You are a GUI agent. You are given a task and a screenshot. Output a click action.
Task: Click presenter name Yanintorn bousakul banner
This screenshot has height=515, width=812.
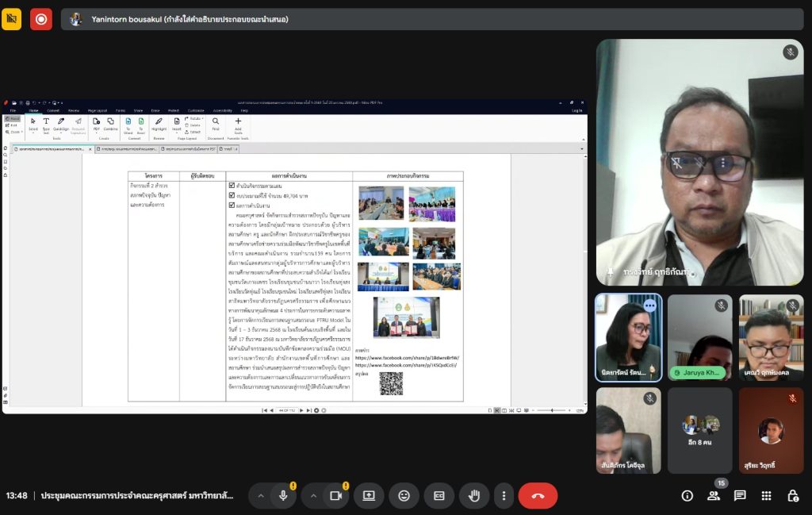[190, 19]
